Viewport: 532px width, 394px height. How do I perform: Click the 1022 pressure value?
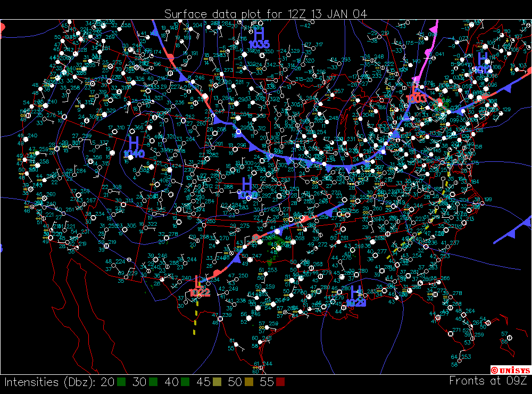200,292
